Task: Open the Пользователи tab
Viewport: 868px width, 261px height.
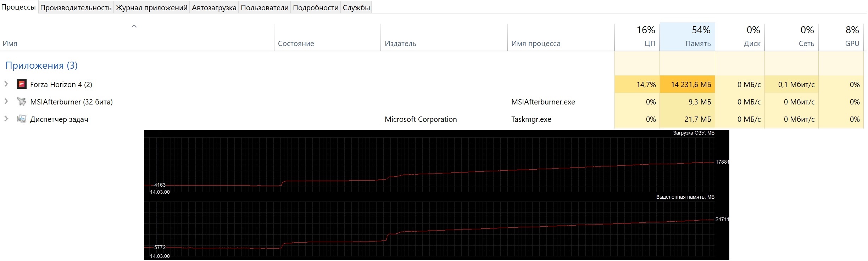Action: 265,7
